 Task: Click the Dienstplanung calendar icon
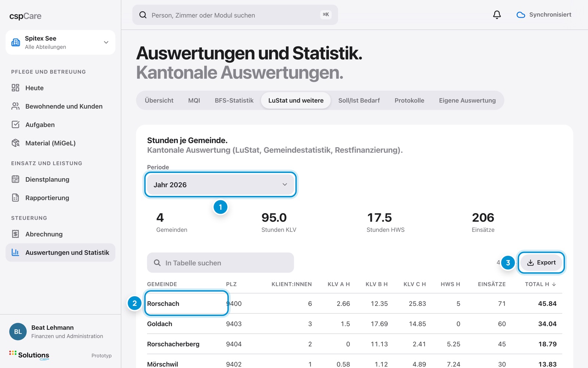pos(15,179)
